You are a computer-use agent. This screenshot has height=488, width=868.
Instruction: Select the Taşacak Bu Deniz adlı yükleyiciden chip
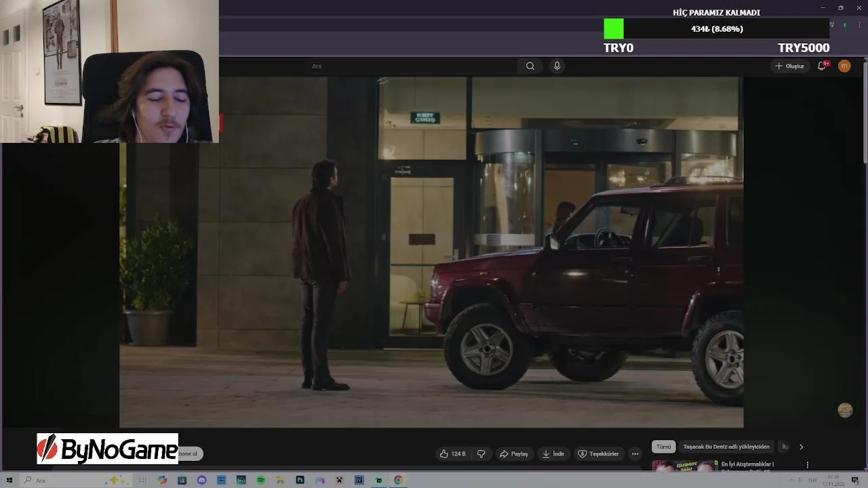tap(726, 447)
